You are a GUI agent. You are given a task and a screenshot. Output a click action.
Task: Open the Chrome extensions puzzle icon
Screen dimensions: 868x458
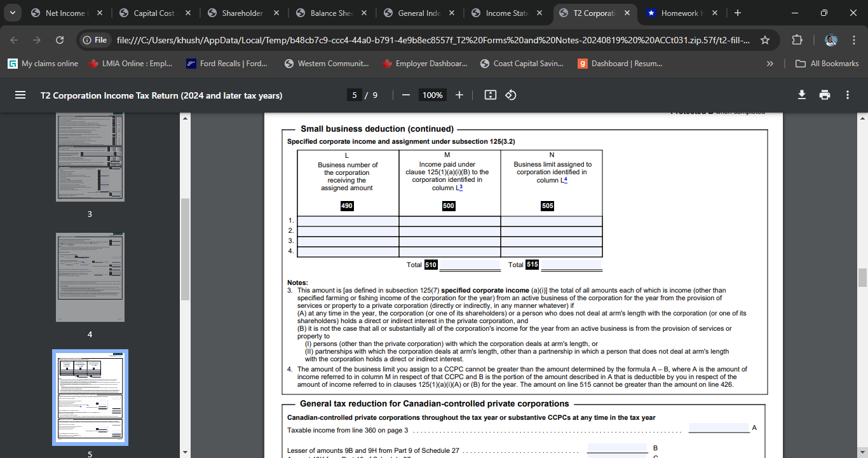coord(797,39)
